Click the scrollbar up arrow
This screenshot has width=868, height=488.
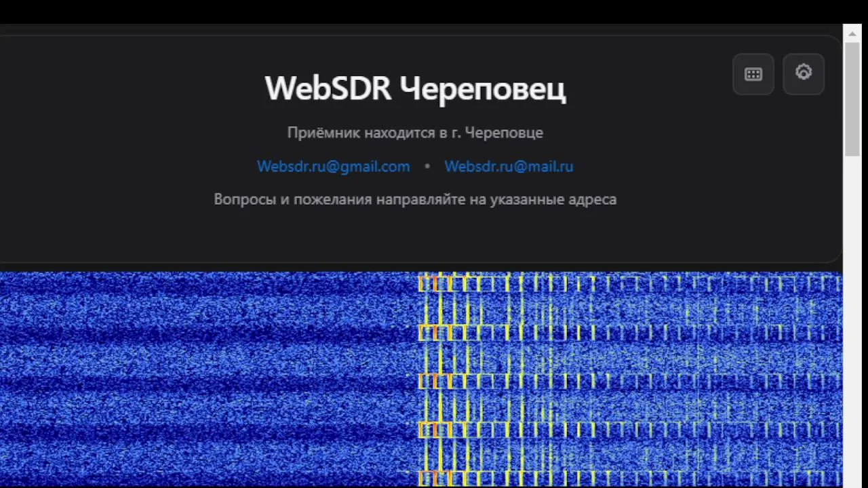pyautogui.click(x=852, y=33)
